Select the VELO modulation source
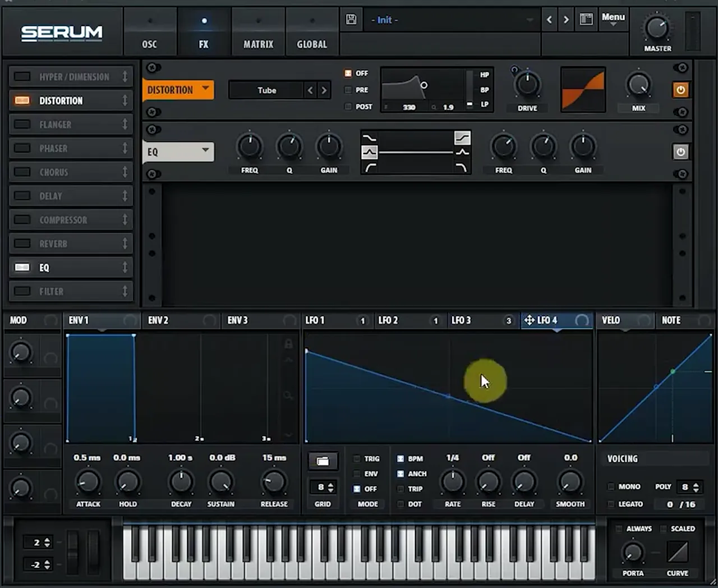 (626, 320)
